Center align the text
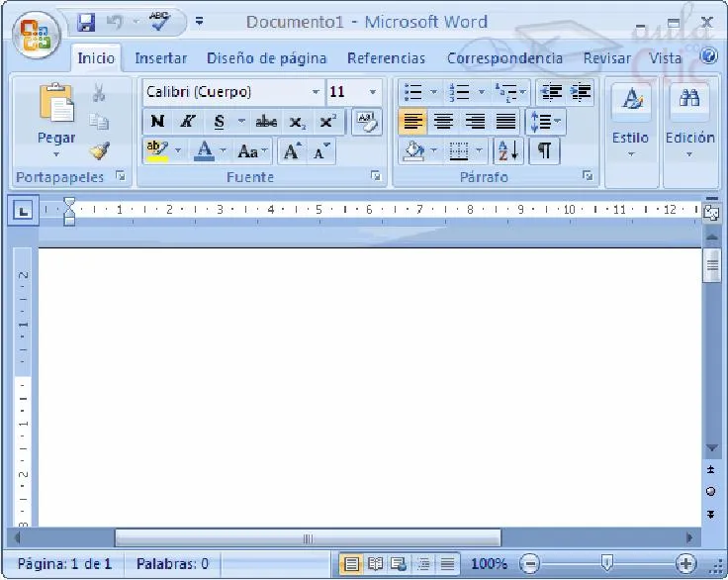 click(x=443, y=122)
